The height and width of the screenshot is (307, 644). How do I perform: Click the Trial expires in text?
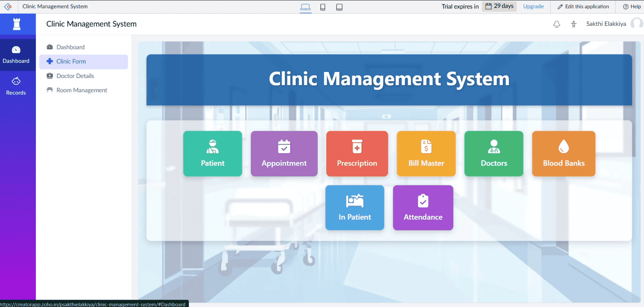[460, 6]
